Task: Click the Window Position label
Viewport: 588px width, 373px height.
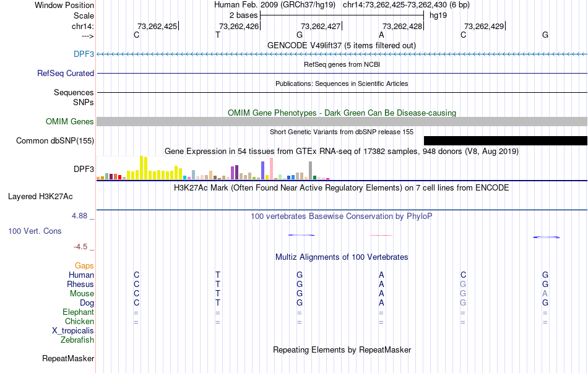Action: point(64,5)
